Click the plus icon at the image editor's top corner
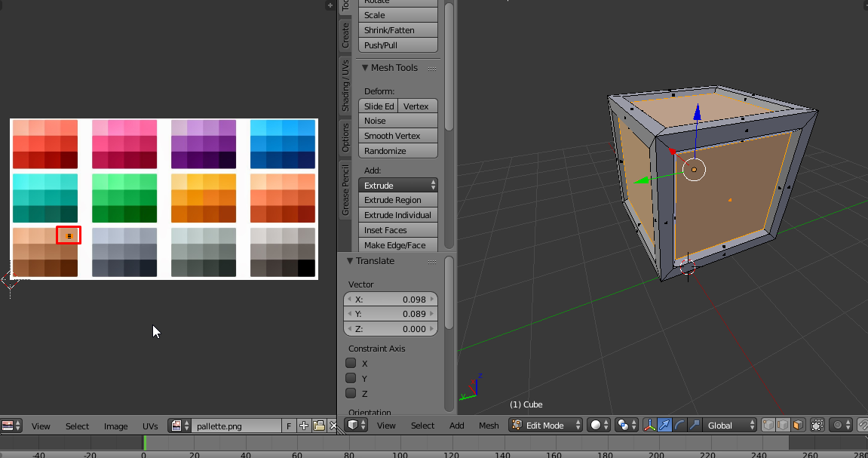 330,5
